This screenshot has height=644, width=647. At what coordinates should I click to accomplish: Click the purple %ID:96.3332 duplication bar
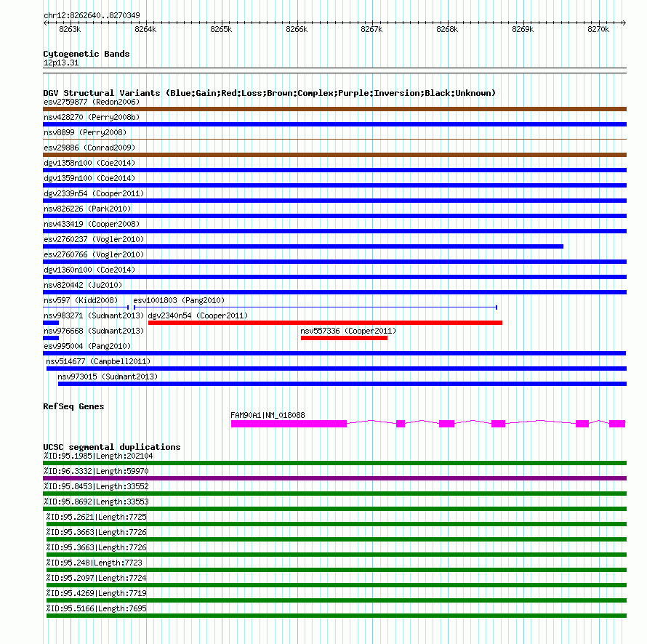click(x=334, y=478)
